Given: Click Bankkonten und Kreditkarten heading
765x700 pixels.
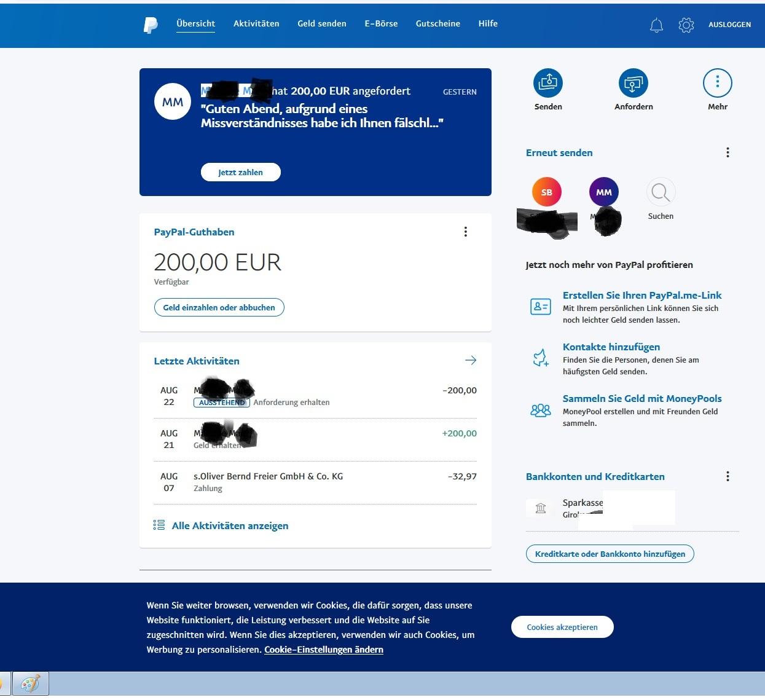Looking at the screenshot, I should click(x=595, y=476).
